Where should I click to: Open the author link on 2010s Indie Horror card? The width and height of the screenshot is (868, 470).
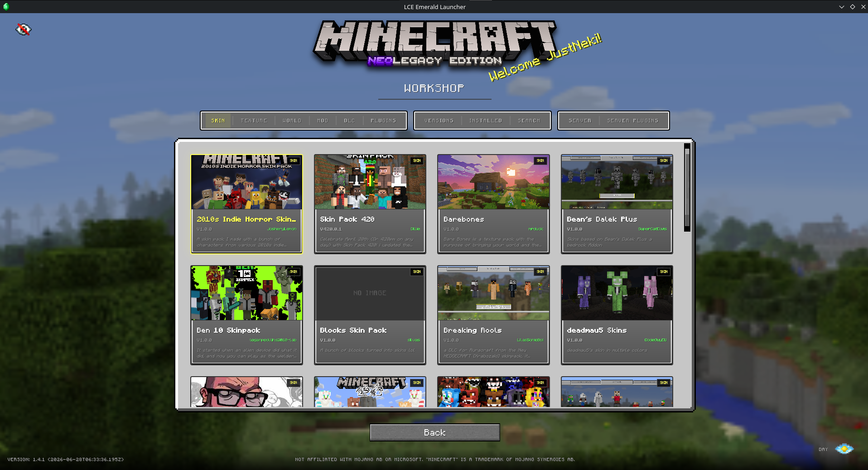point(282,229)
